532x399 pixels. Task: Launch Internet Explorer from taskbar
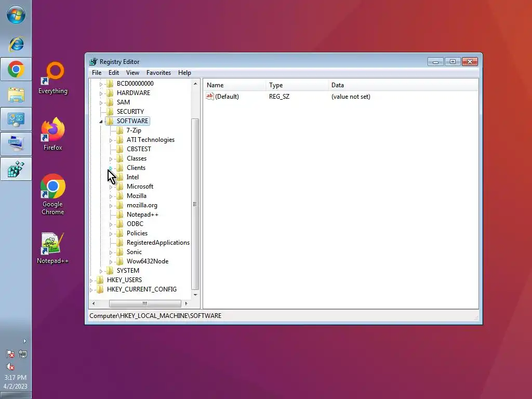16,44
